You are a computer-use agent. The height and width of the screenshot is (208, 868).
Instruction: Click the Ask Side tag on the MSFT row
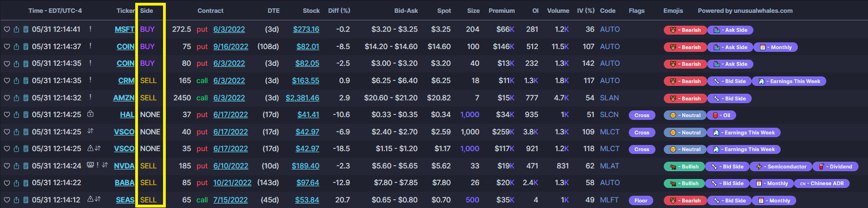[x=729, y=30]
